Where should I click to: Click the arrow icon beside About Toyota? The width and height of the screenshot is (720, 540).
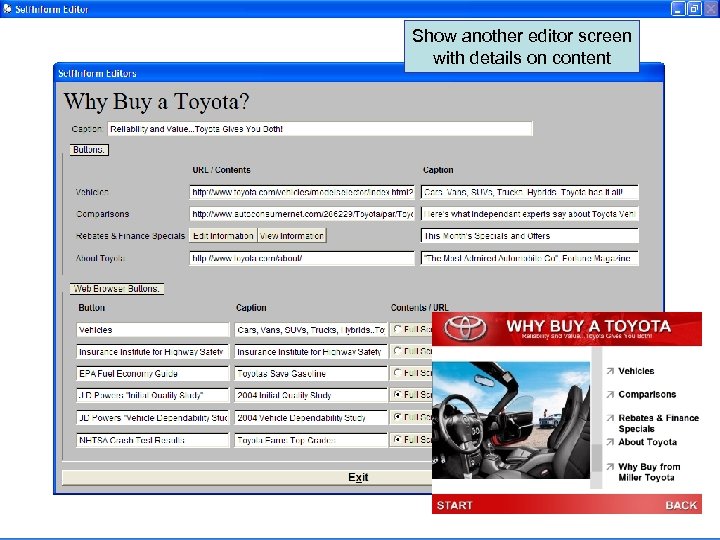coord(610,442)
